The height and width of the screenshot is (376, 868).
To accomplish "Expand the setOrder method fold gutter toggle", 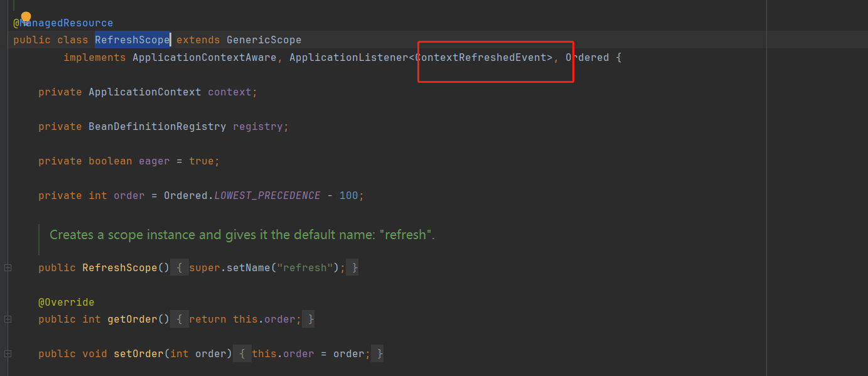I will [8, 354].
